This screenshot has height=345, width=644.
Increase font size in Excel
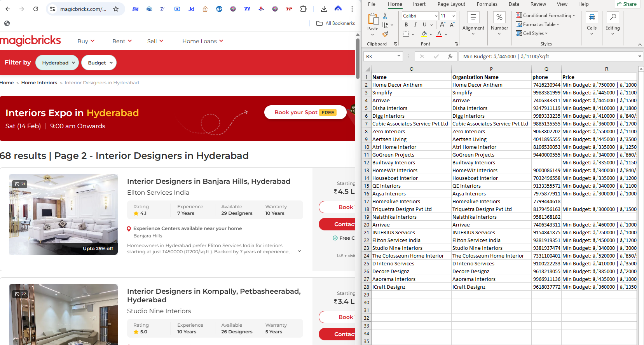coord(443,24)
